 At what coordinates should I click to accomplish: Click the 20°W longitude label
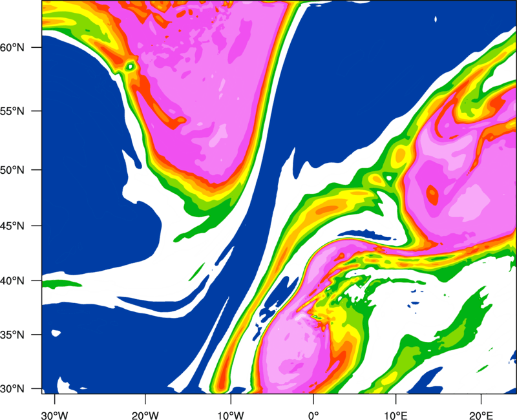[145, 415]
